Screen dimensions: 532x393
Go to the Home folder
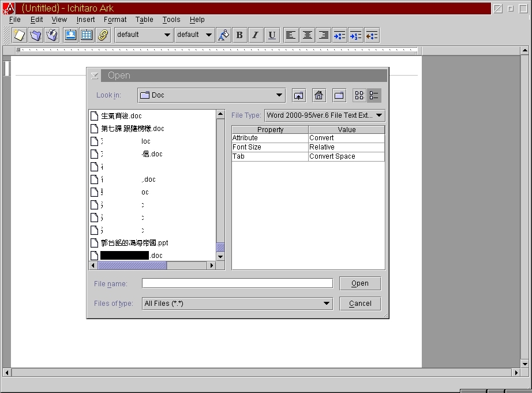click(319, 95)
